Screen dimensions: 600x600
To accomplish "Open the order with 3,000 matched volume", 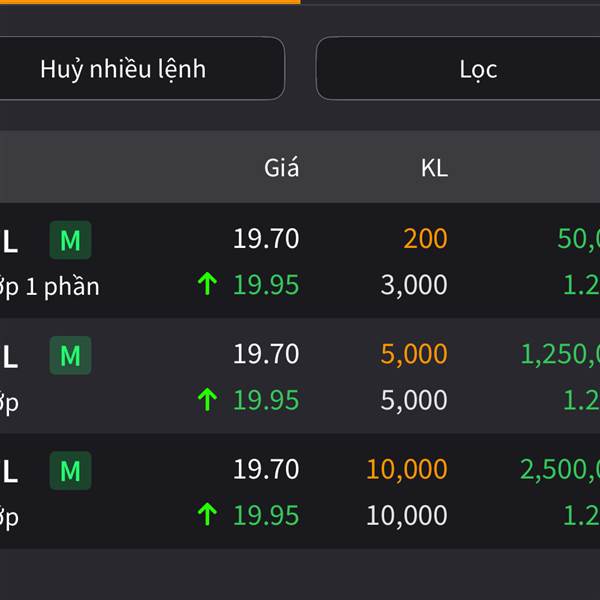I will coord(300,261).
